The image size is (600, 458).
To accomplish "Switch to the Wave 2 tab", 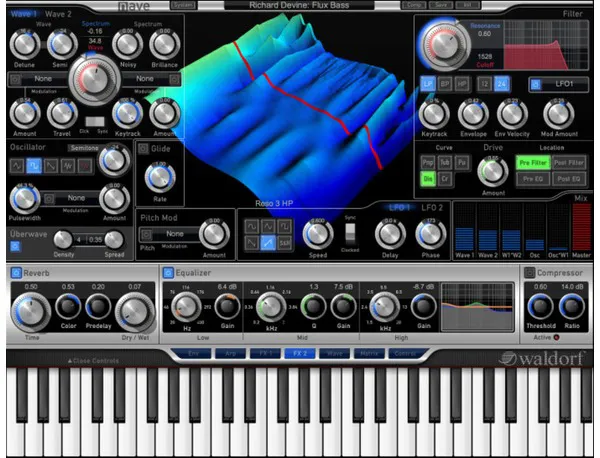I will tap(58, 14).
